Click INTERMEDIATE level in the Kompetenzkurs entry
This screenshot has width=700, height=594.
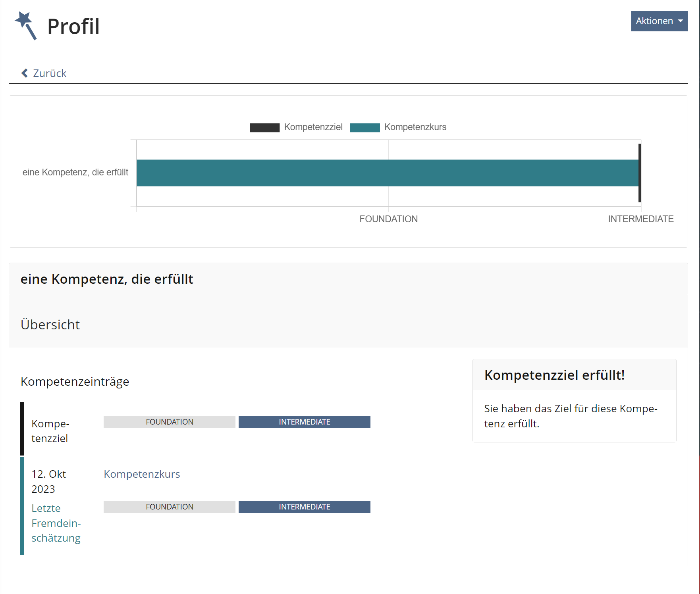click(304, 507)
